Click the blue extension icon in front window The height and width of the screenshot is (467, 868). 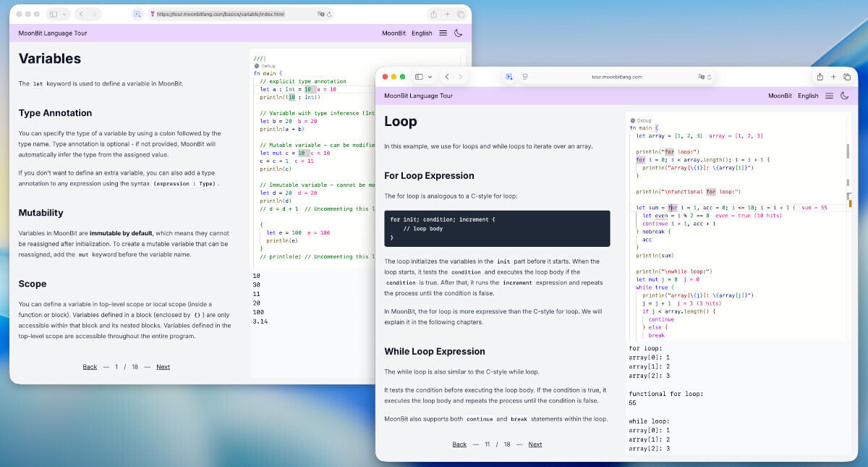tap(509, 77)
